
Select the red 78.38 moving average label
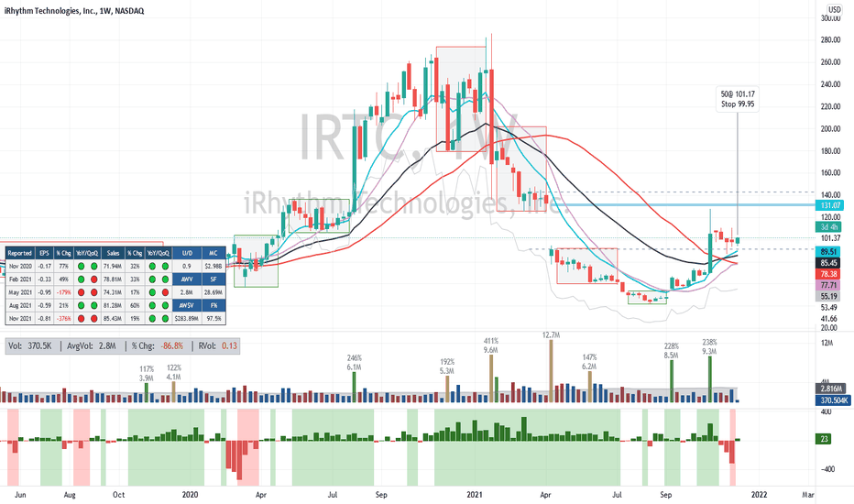[828, 274]
